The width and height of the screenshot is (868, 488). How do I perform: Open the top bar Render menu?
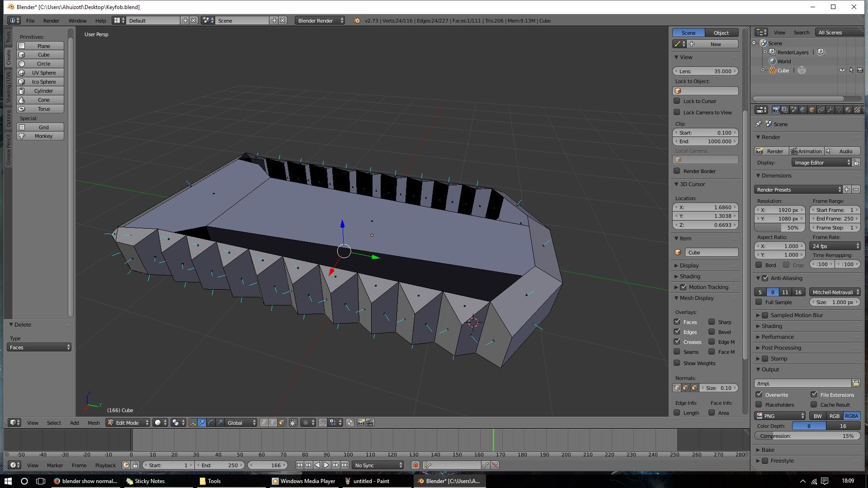(51, 20)
